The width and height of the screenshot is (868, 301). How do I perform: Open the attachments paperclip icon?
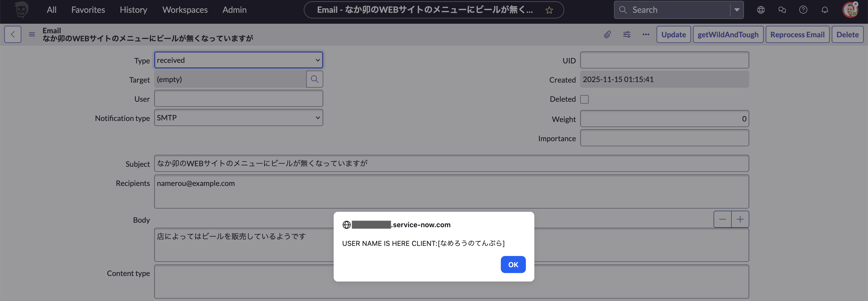point(607,34)
